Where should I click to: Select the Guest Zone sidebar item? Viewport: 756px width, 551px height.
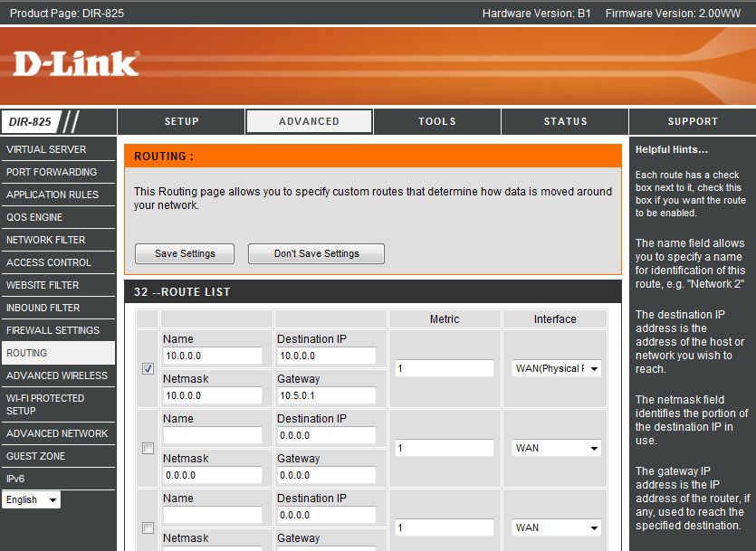pos(35,456)
